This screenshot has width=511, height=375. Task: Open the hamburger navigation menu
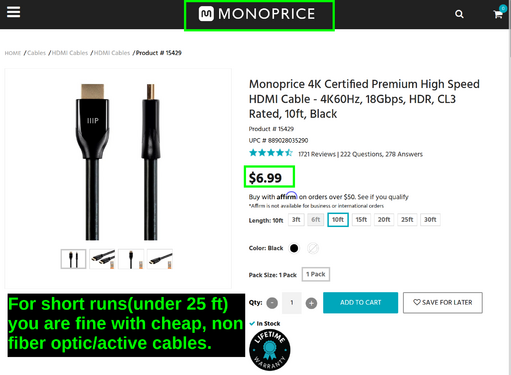coord(13,12)
